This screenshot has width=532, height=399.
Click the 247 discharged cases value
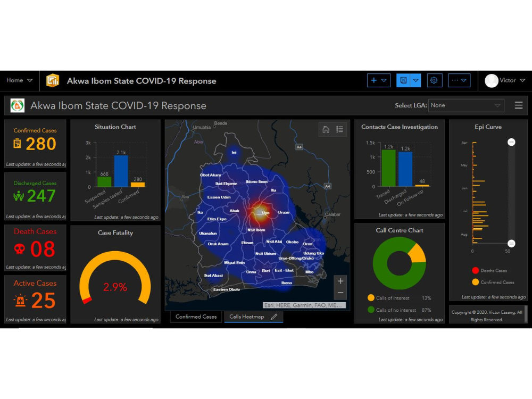41,196
